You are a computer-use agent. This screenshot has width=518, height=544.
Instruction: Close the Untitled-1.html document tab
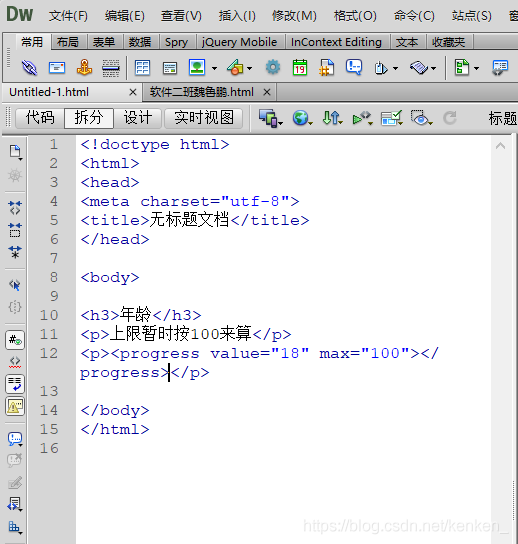pyautogui.click(x=133, y=92)
